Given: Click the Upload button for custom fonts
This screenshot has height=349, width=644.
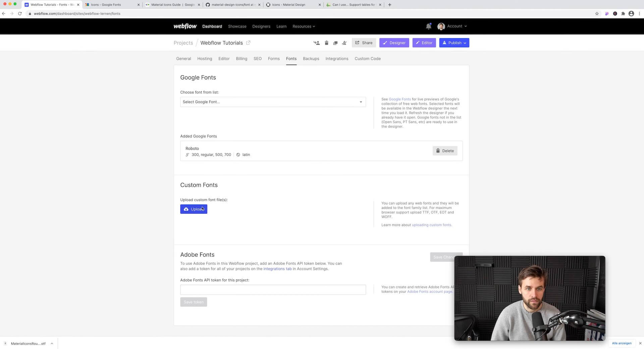Looking at the screenshot, I should [194, 209].
